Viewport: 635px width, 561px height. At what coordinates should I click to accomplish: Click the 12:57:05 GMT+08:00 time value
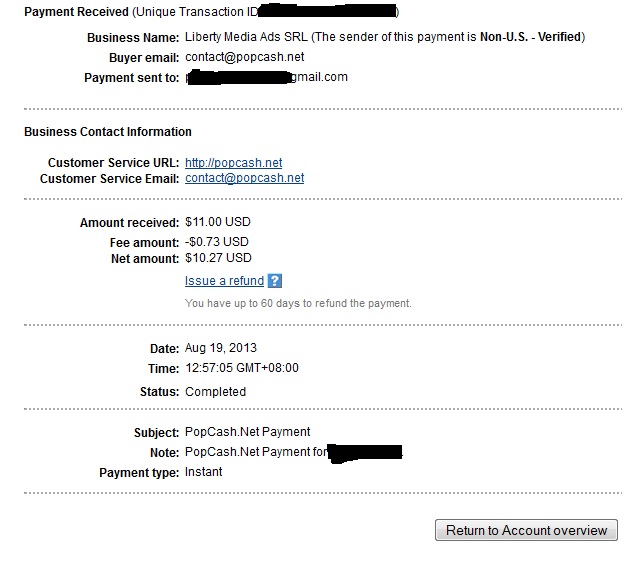[242, 368]
